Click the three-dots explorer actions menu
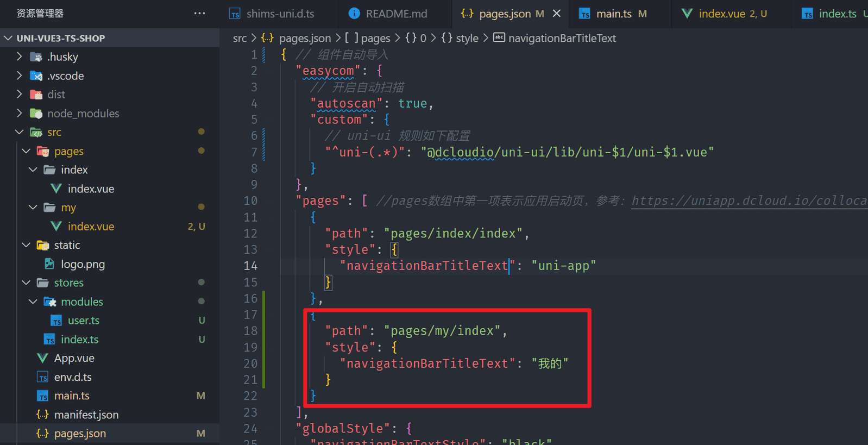This screenshot has width=868, height=445. [199, 13]
